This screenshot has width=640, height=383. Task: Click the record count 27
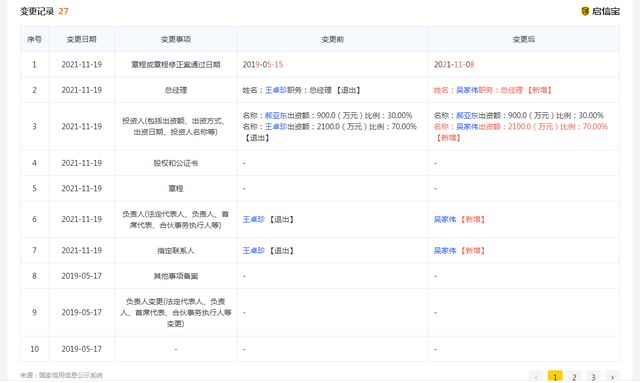click(63, 11)
